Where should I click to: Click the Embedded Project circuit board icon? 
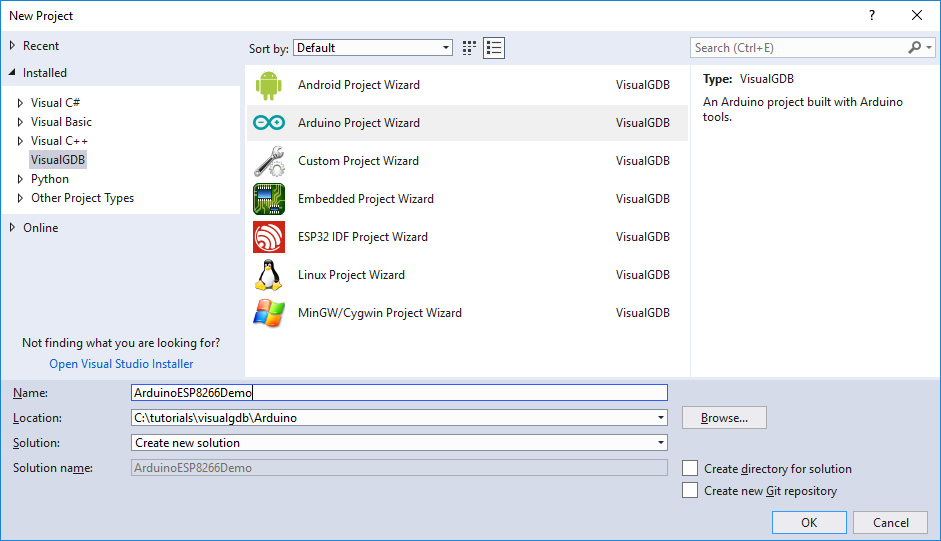[x=268, y=199]
